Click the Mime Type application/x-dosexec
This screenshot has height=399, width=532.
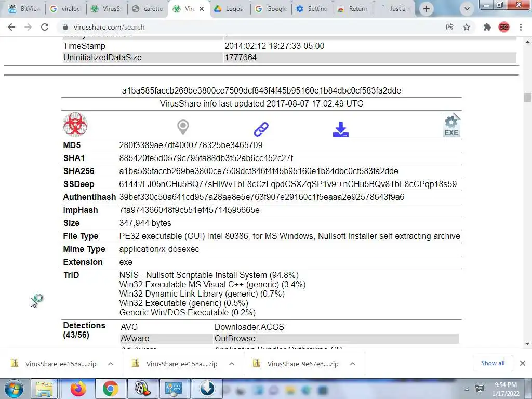point(159,249)
